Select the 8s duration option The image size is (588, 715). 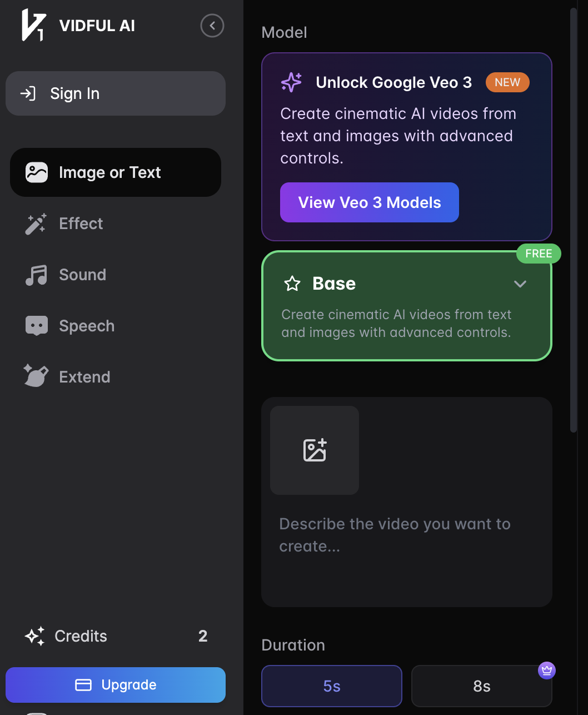pyautogui.click(x=481, y=686)
